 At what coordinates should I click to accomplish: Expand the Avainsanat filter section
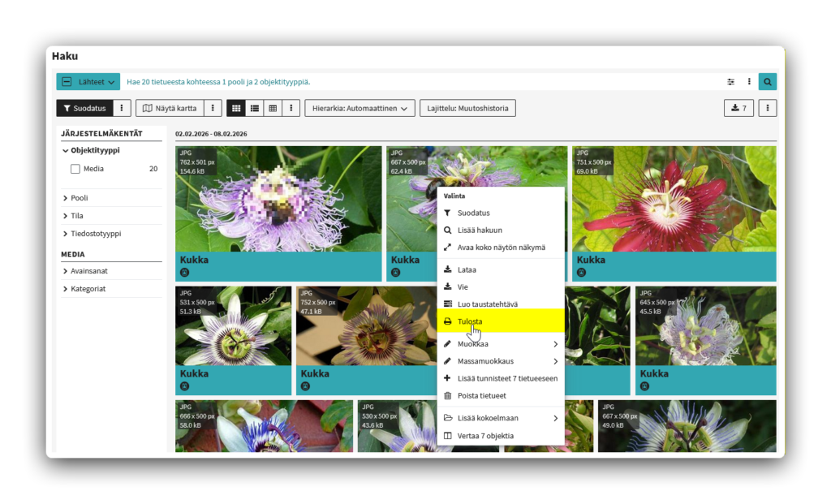[x=88, y=271]
